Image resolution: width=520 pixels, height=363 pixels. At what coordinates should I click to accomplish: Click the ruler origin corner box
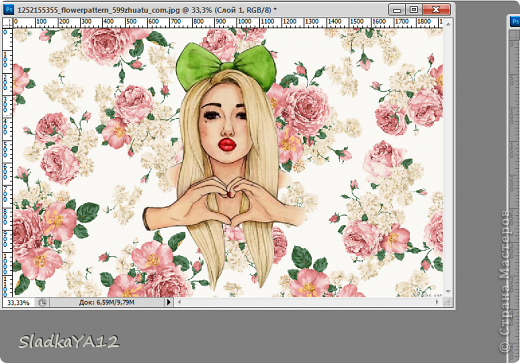click(x=8, y=23)
